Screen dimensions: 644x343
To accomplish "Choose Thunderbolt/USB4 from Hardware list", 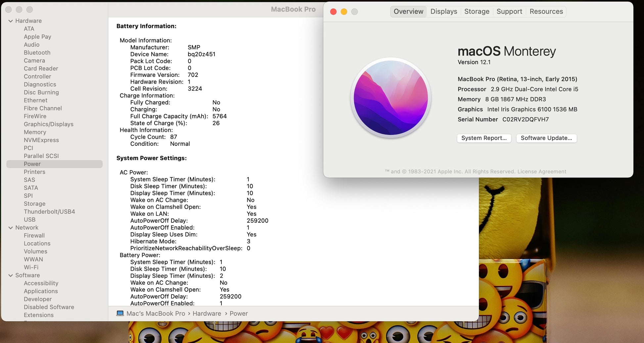I will [x=49, y=212].
